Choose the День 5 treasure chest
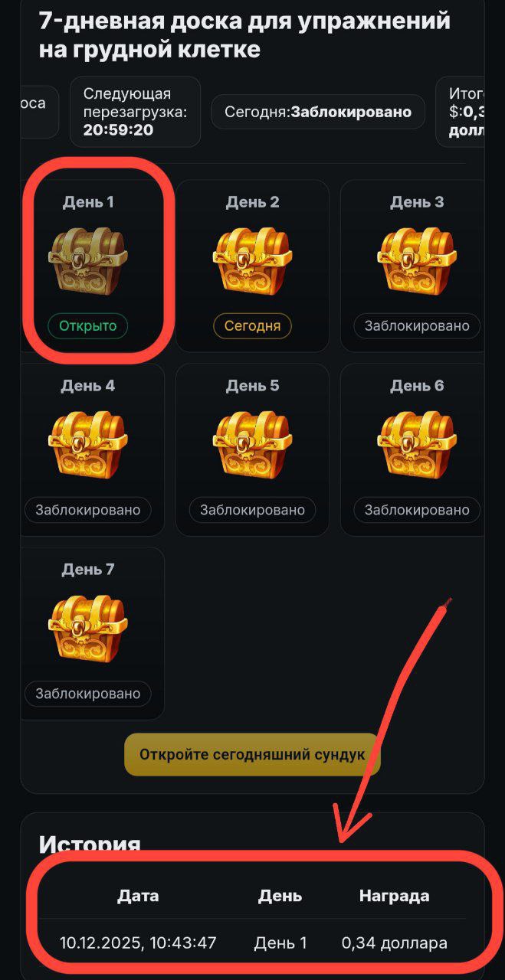The height and width of the screenshot is (980, 505). [252, 444]
